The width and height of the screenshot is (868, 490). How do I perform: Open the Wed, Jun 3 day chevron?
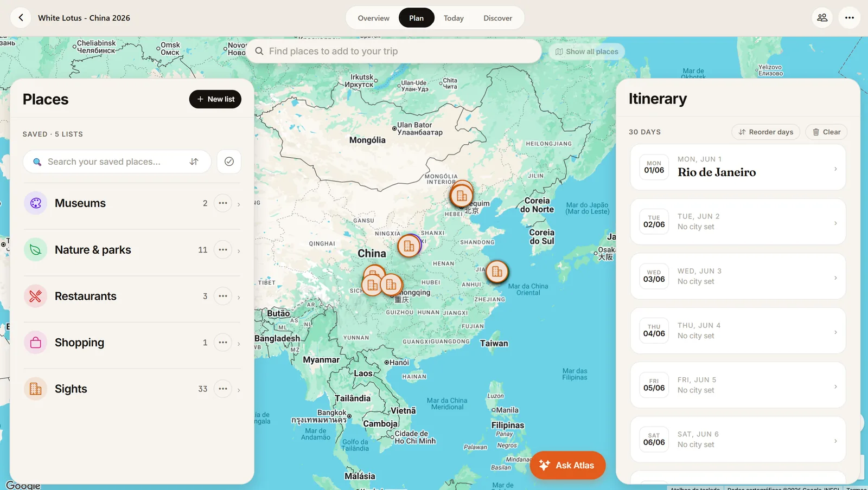coord(835,278)
